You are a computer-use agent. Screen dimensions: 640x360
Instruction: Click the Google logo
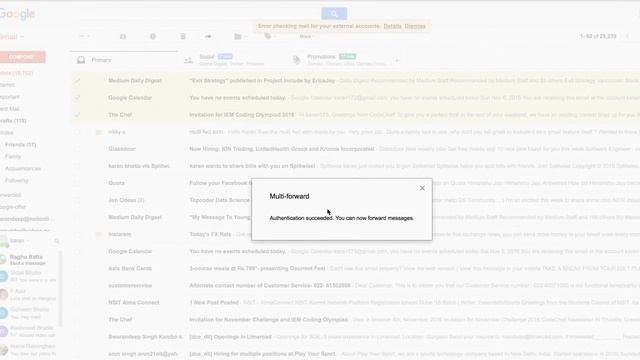point(17,14)
